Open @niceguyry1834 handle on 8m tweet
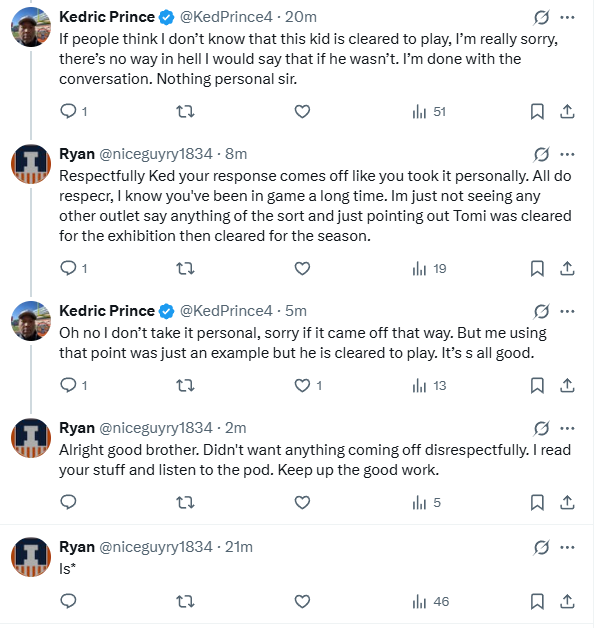 [x=156, y=154]
